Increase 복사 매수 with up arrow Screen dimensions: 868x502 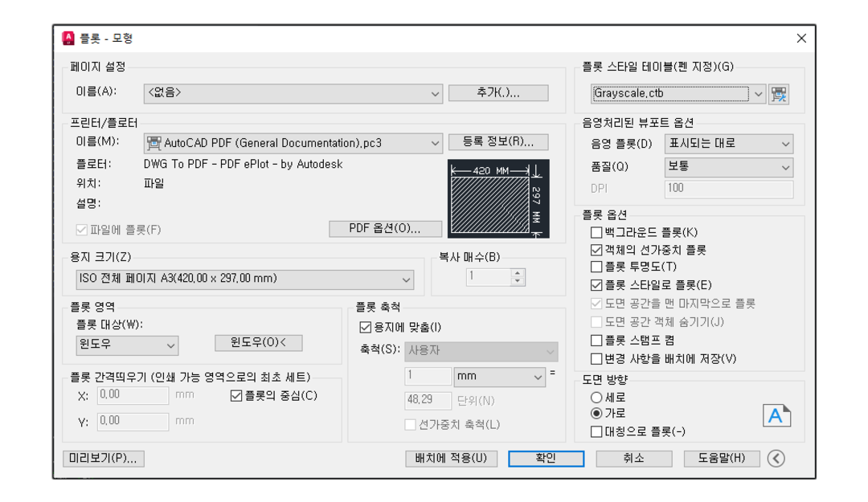[517, 273]
